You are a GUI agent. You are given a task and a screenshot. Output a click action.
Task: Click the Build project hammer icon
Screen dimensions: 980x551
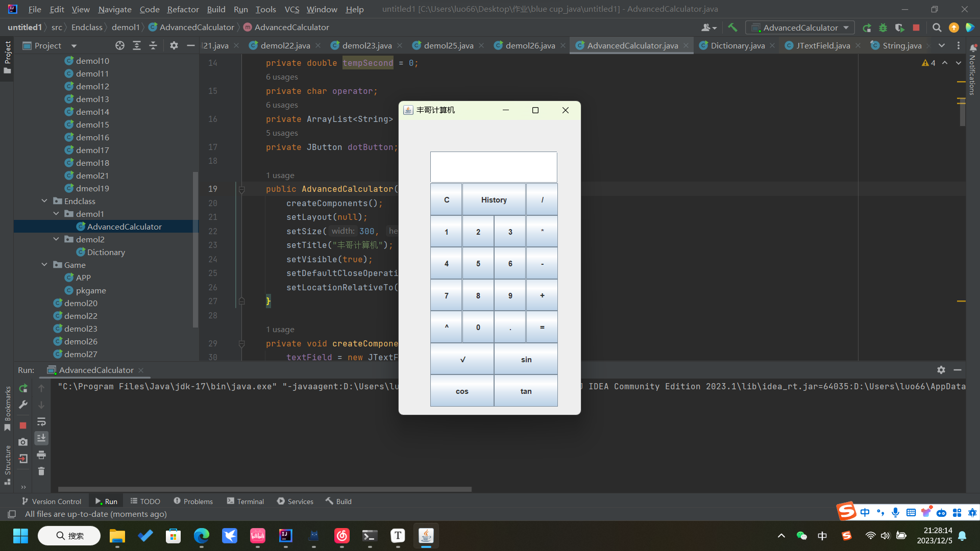tap(732, 28)
